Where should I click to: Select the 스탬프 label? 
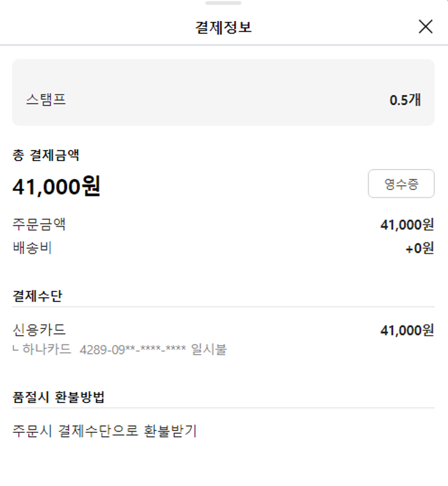(x=46, y=100)
